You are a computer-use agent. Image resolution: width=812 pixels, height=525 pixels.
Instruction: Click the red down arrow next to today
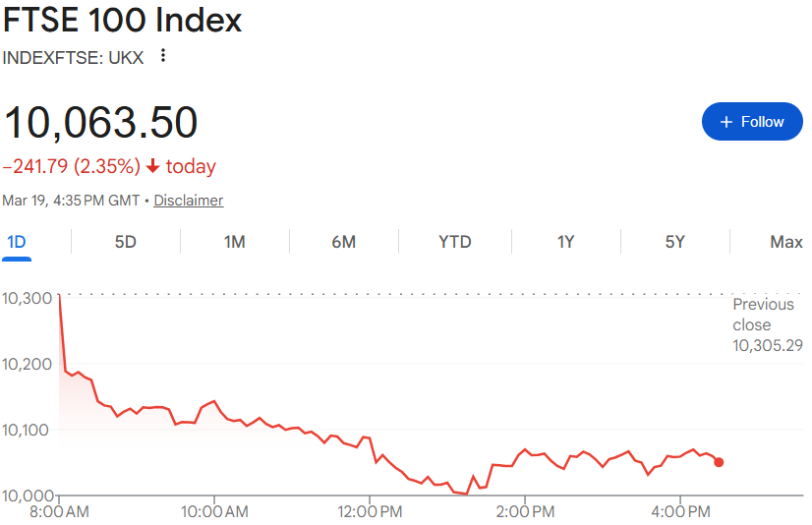(x=152, y=166)
